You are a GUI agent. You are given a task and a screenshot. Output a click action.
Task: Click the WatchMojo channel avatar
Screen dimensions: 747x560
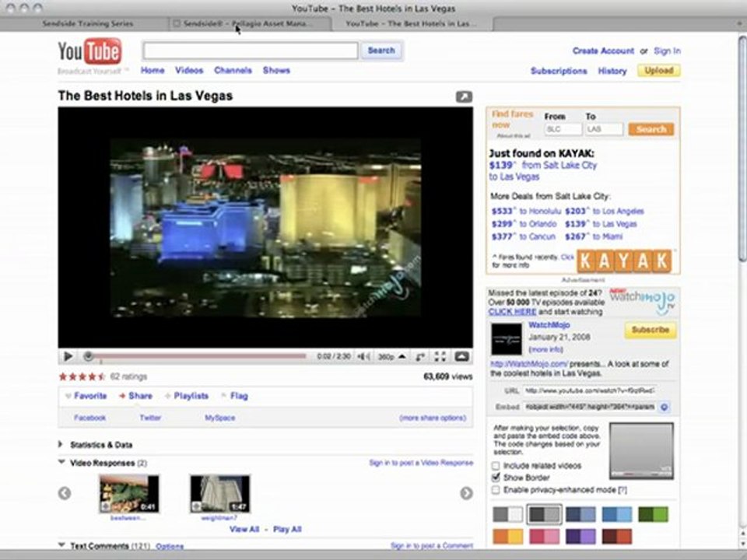507,339
